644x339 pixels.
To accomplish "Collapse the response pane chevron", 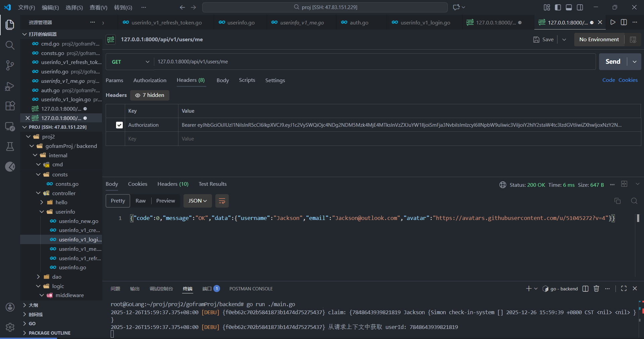I will (x=638, y=184).
